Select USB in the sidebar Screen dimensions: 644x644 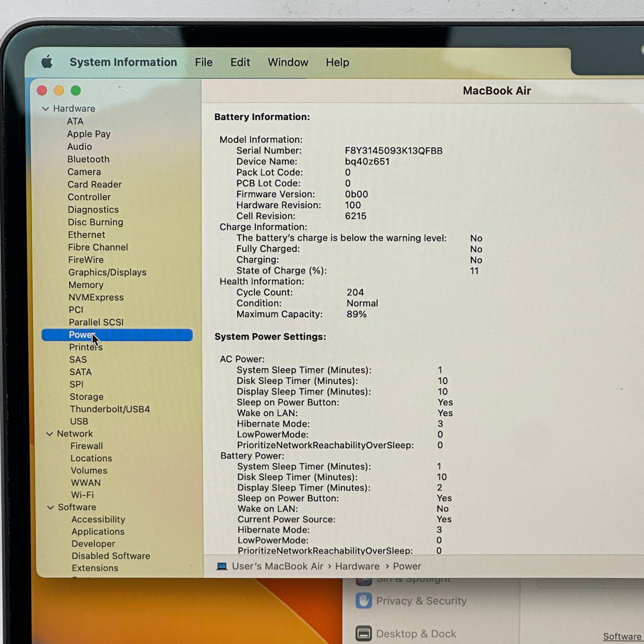[79, 421]
